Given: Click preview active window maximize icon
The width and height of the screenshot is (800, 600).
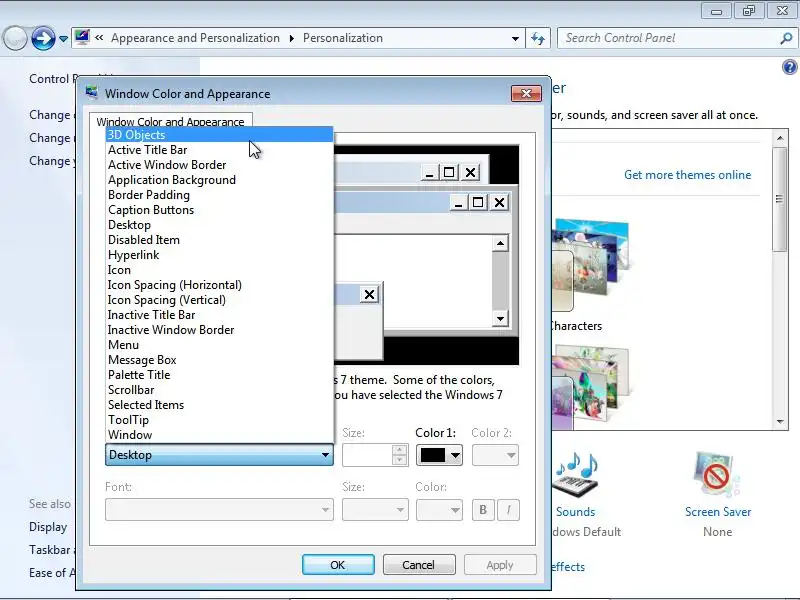Looking at the screenshot, I should (x=478, y=203).
